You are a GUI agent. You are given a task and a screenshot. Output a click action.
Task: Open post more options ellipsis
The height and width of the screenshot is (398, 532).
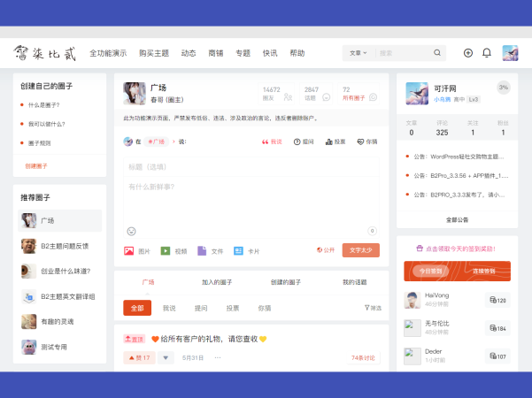(218, 357)
